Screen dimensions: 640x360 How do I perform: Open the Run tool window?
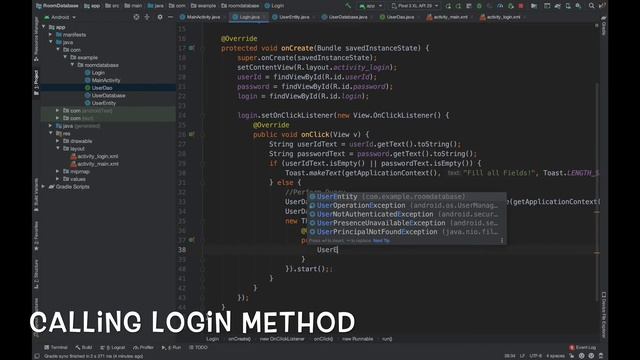click(x=171, y=347)
